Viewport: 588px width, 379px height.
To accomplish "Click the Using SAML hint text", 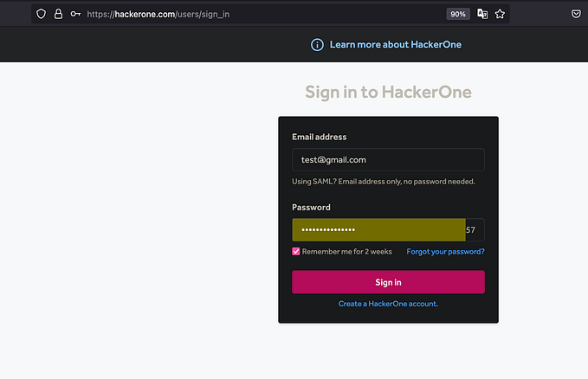I will 384,182.
